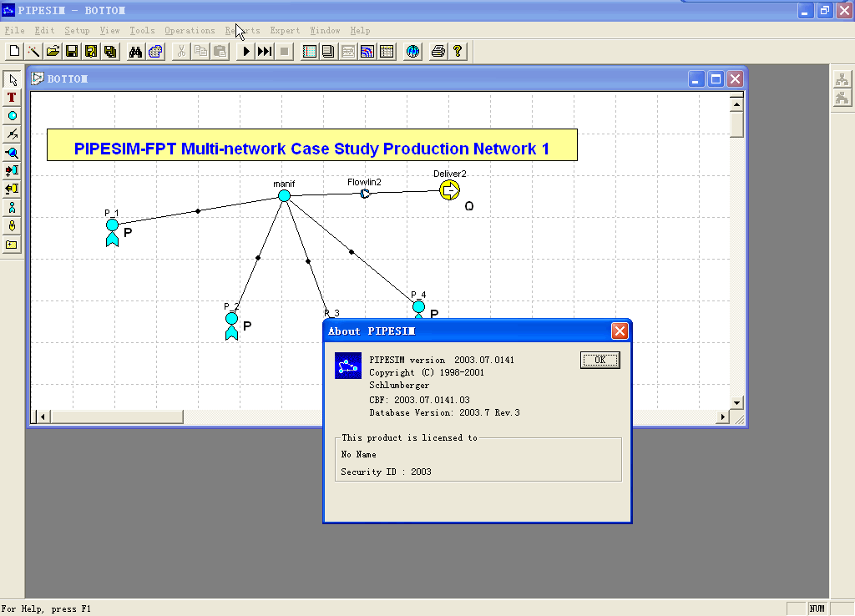Open the File menu
Image resolution: width=855 pixels, height=616 pixels.
(15, 31)
